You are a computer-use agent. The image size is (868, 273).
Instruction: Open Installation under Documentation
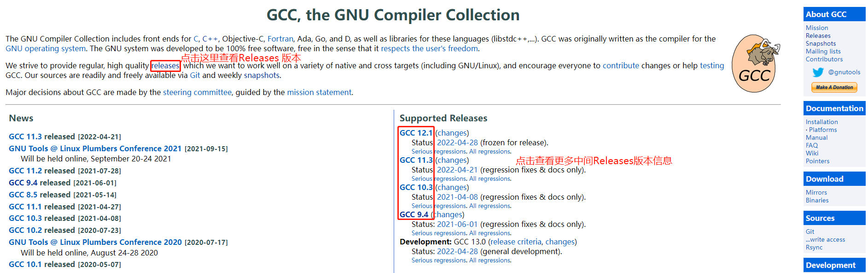pos(822,122)
